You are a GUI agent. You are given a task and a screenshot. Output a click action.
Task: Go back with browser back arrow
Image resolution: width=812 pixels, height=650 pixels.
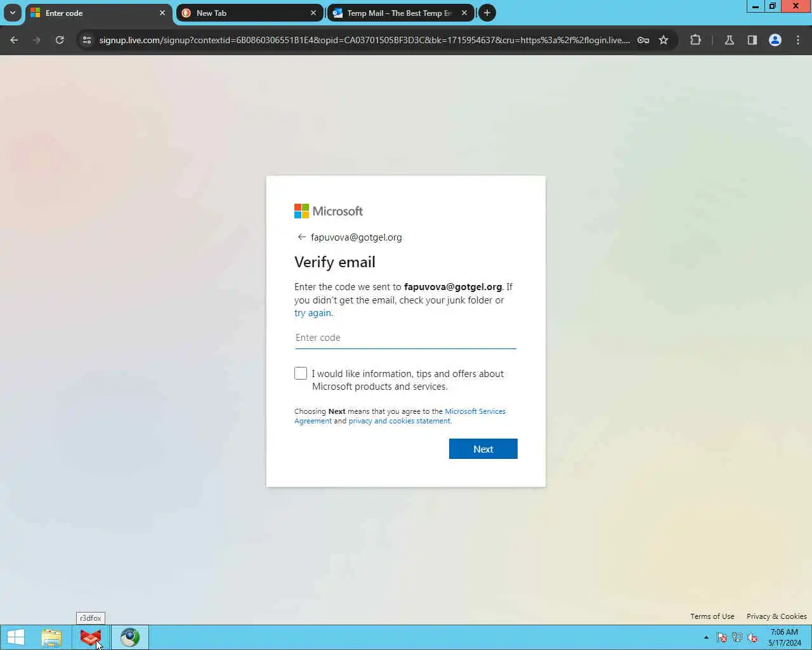click(x=14, y=40)
